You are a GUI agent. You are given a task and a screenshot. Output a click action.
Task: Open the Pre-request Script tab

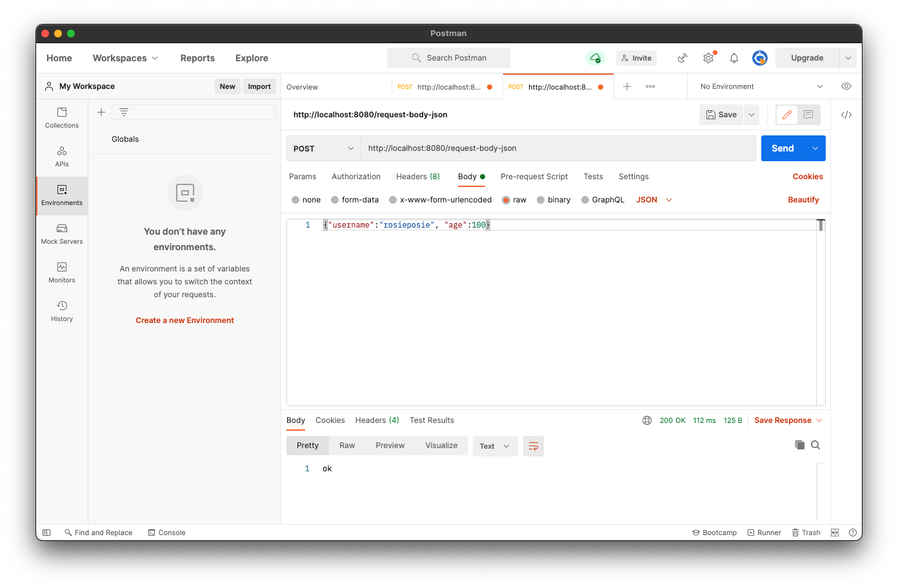pos(534,177)
